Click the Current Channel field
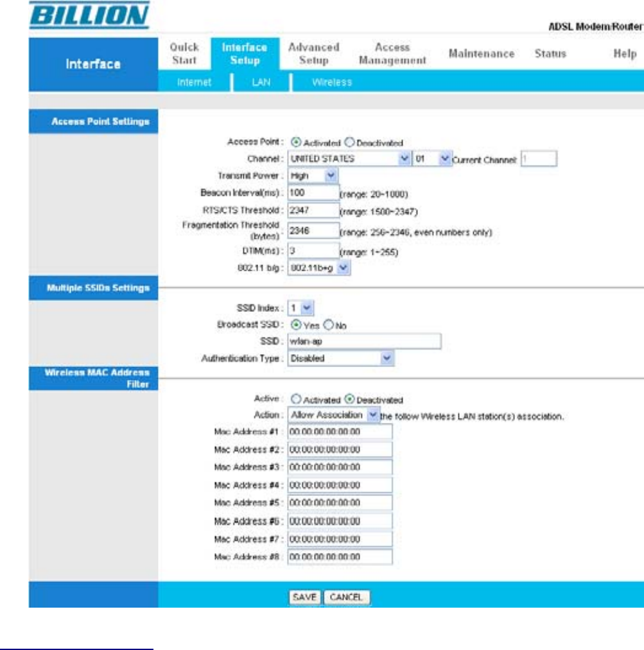Screen dimensions: 644x650 (539, 158)
